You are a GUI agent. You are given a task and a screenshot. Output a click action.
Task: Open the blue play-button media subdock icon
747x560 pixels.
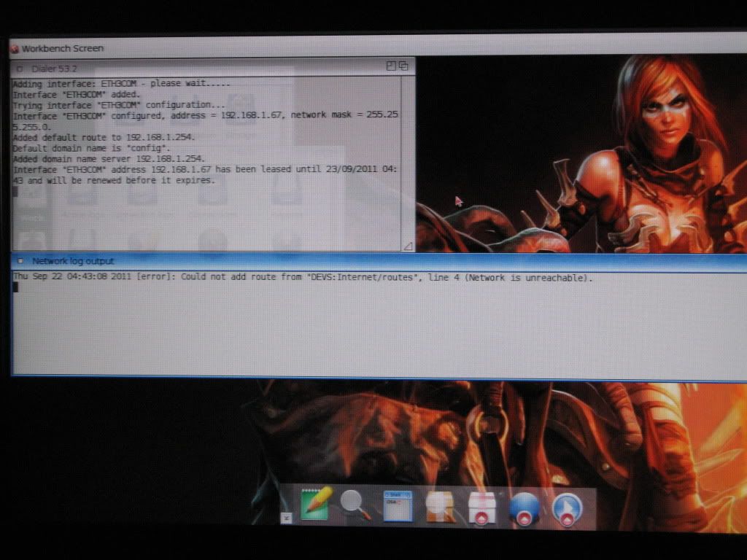click(567, 510)
